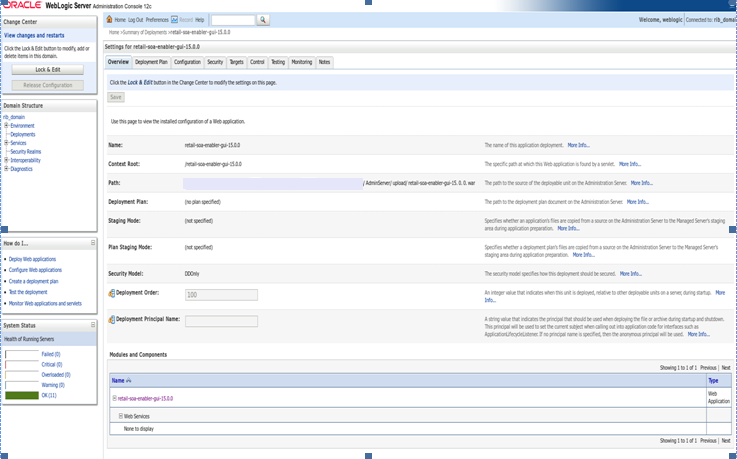This screenshot has width=737, height=459.
Task: Open the Monitoring tab
Action: (301, 62)
